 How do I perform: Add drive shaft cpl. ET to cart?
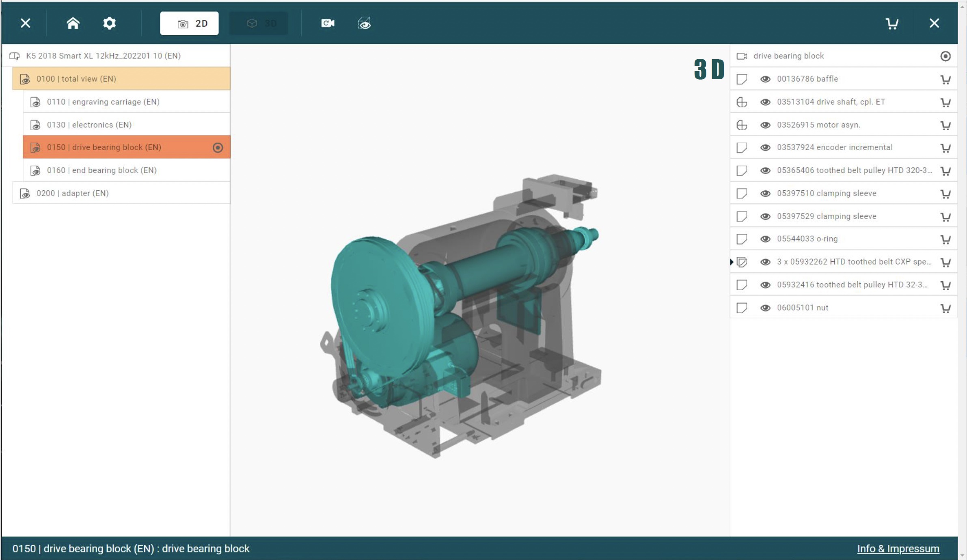(946, 101)
